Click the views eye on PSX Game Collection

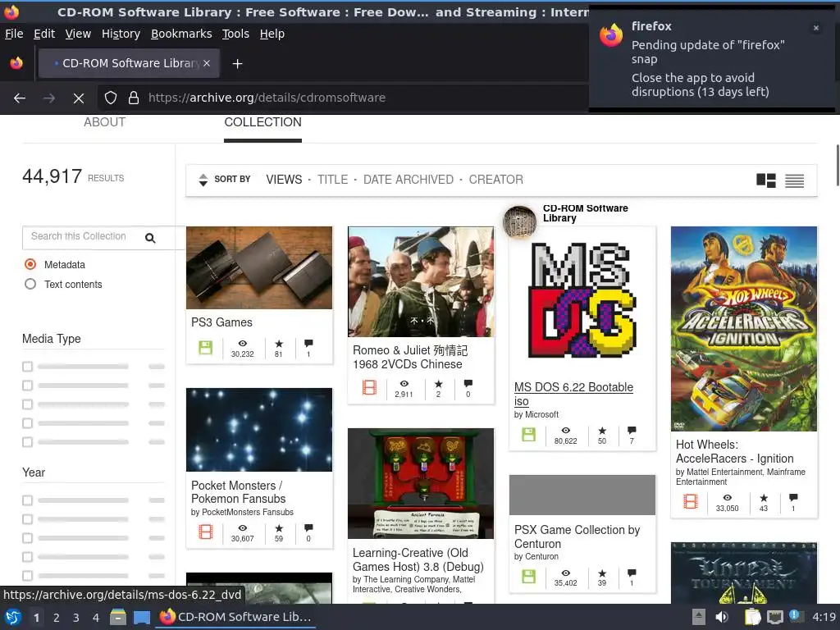coord(566,573)
